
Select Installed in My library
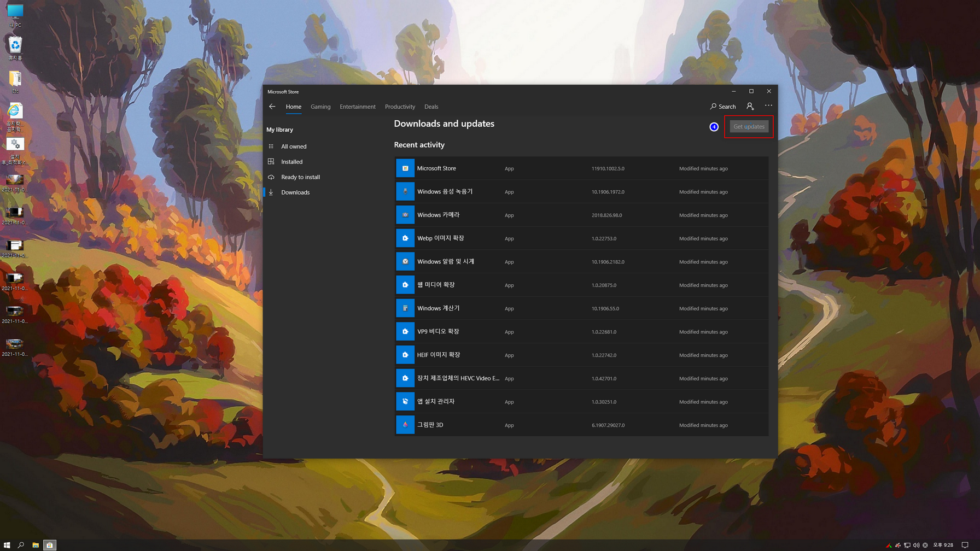(x=291, y=162)
